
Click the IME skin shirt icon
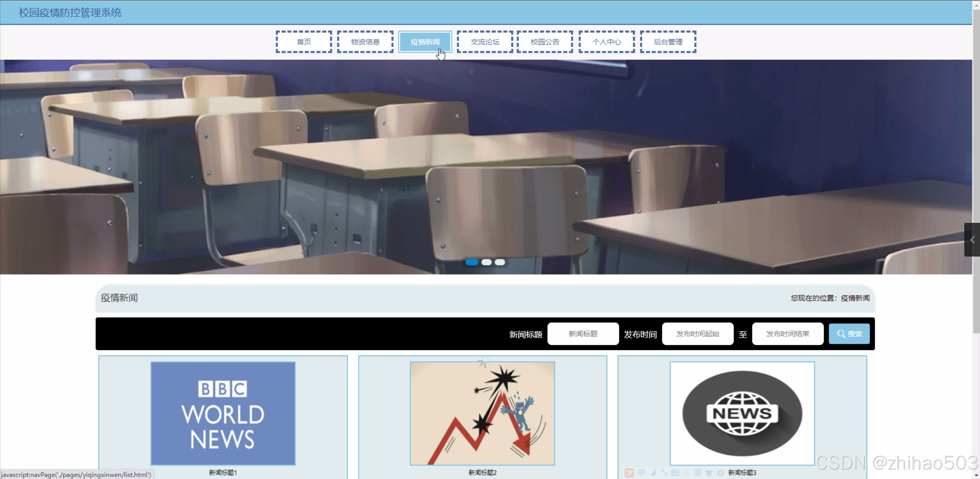(709, 473)
